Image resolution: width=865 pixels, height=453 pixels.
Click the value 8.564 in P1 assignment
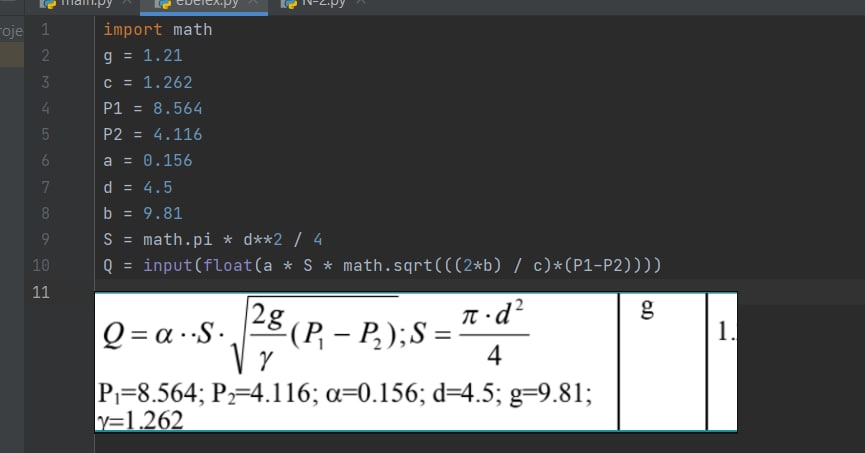(x=178, y=108)
